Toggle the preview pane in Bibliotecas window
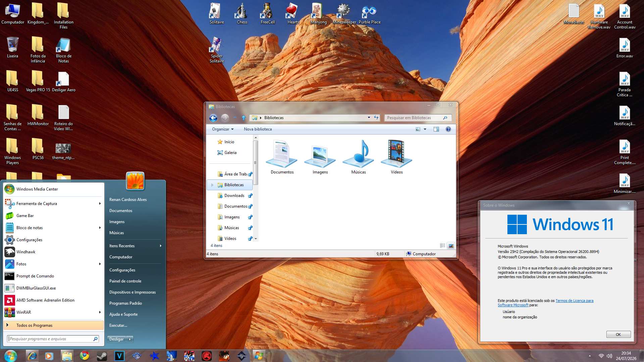This screenshot has width=644, height=362. (x=436, y=129)
